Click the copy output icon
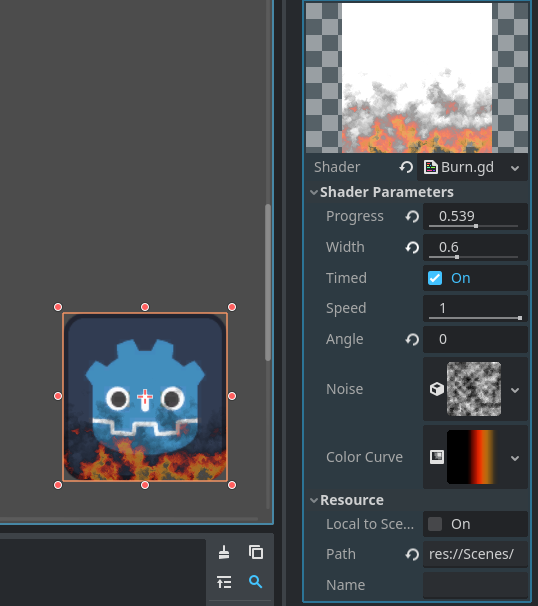The height and width of the screenshot is (606, 538). click(x=256, y=552)
